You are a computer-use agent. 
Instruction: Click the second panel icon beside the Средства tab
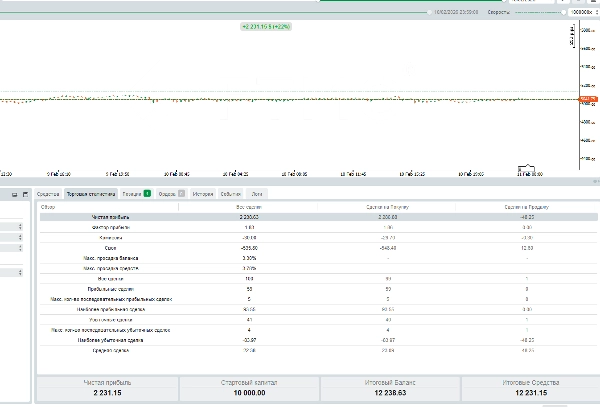pyautogui.click(x=26, y=193)
